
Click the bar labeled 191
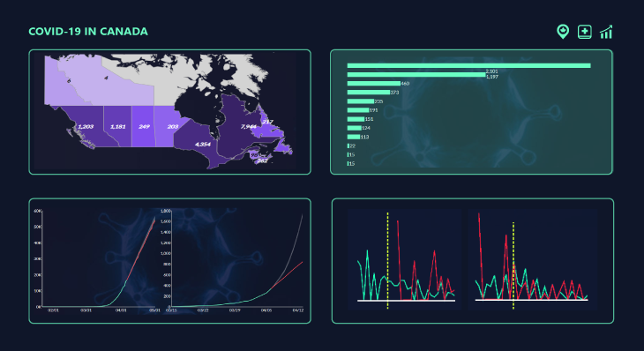click(358, 110)
